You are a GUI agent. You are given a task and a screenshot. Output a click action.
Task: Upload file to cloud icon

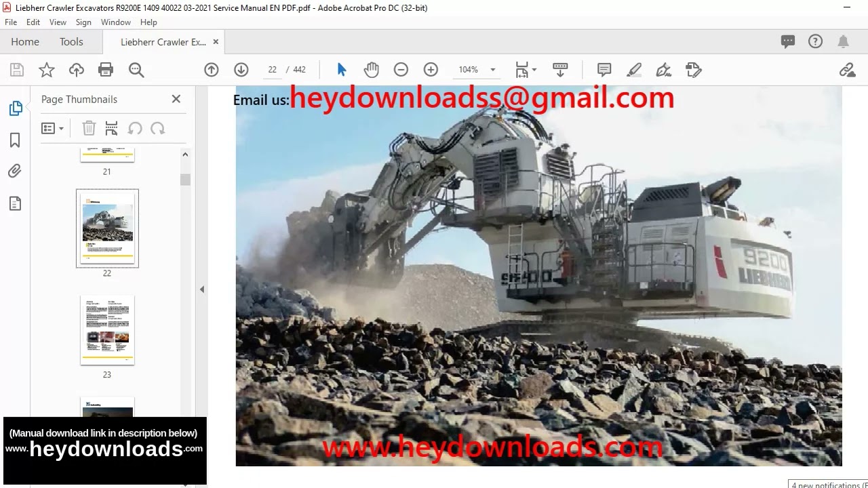77,70
